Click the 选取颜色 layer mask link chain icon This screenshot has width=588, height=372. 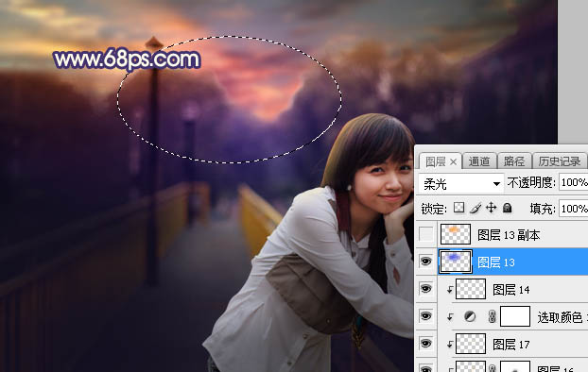coord(492,317)
